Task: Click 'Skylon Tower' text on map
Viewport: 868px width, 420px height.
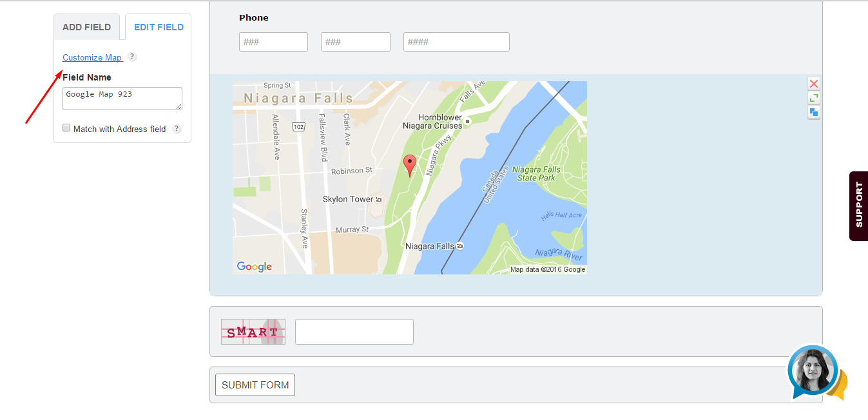Action: [x=348, y=199]
